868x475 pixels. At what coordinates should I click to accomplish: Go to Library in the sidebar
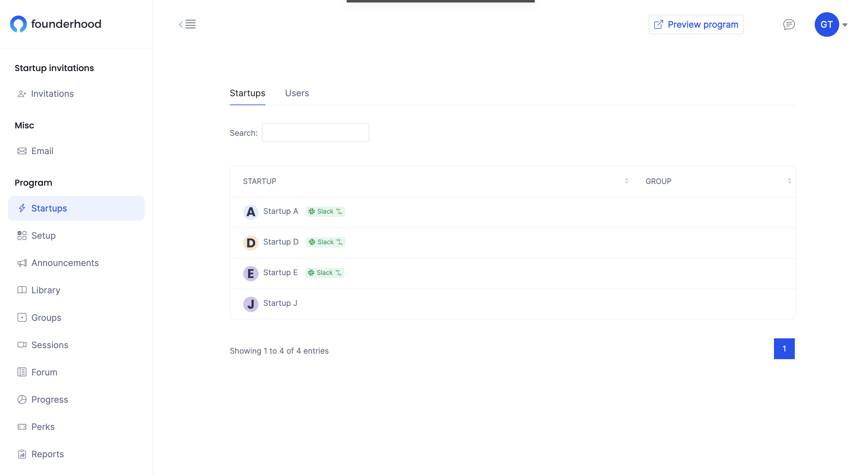tap(46, 290)
